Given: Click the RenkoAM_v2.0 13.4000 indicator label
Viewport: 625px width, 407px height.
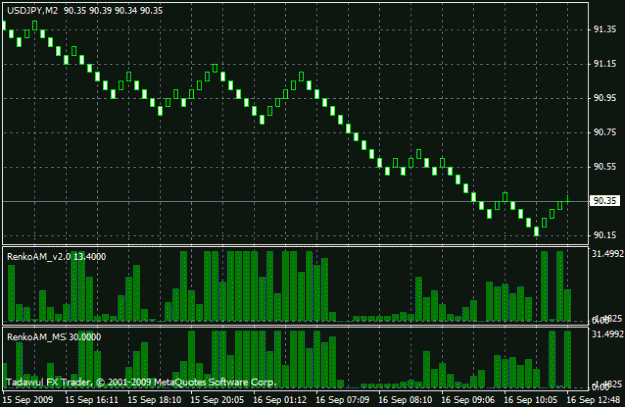Looking at the screenshot, I should tap(57, 257).
